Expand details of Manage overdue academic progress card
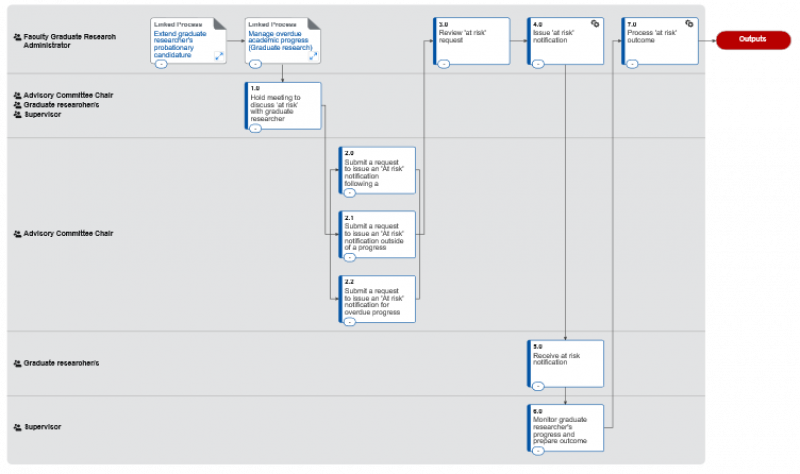The height and width of the screenshot is (474, 800). [256, 64]
